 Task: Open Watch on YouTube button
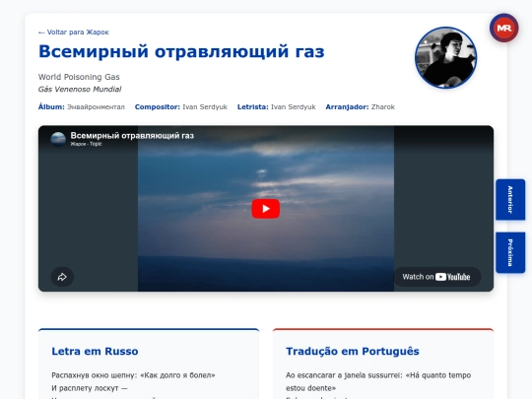click(x=436, y=277)
